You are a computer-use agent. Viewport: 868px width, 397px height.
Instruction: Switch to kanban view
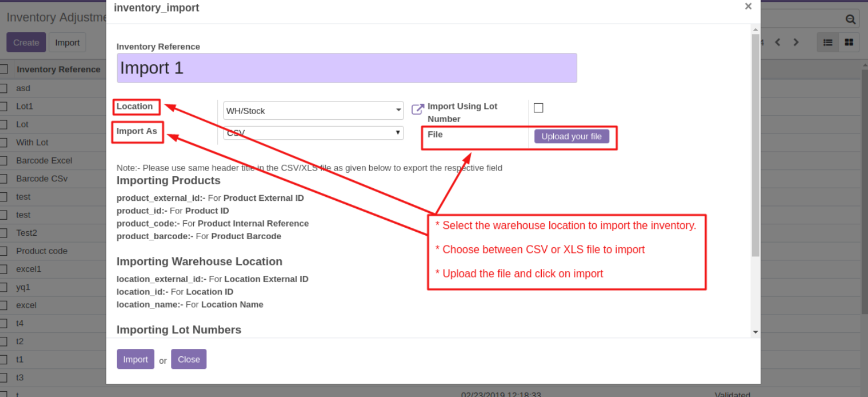tap(849, 42)
